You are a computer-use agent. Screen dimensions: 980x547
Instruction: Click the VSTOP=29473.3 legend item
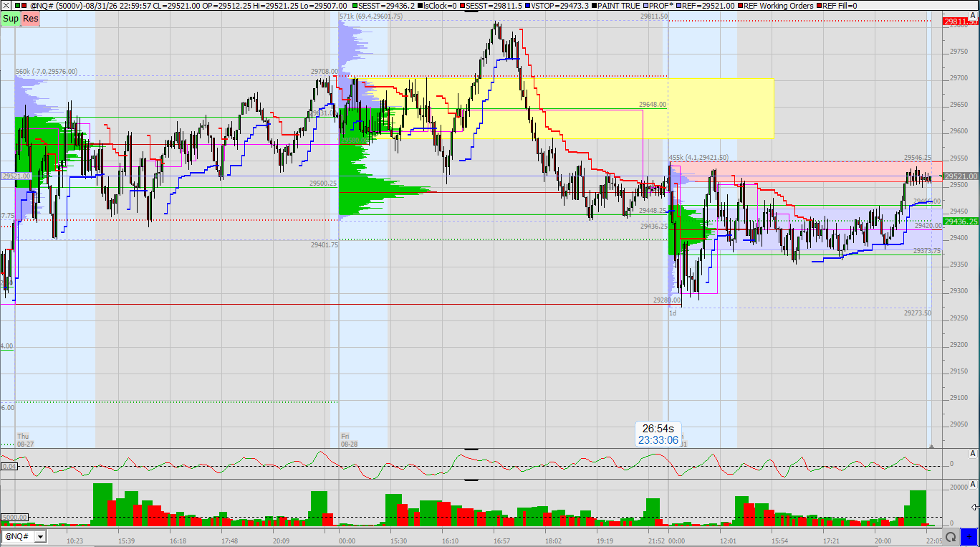point(555,6)
